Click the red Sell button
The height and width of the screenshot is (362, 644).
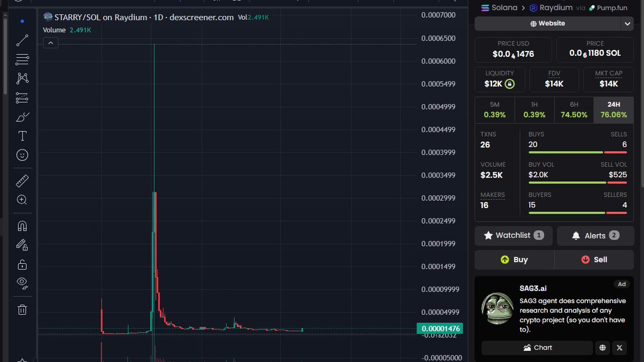click(x=594, y=260)
